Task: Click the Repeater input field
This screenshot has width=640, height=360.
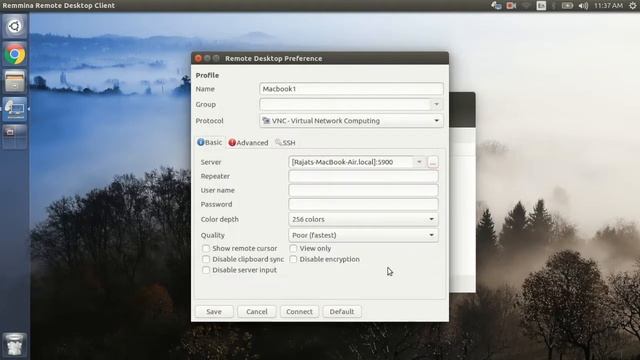Action: click(363, 176)
